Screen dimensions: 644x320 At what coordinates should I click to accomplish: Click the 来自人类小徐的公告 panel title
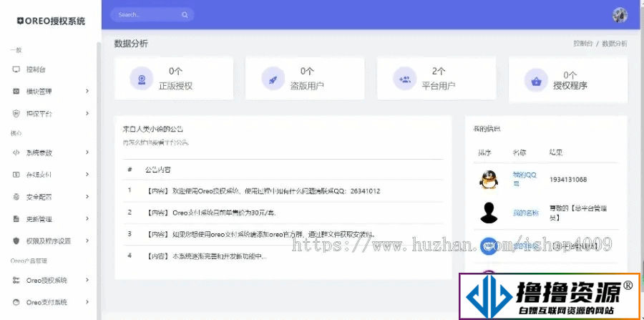[x=153, y=129]
